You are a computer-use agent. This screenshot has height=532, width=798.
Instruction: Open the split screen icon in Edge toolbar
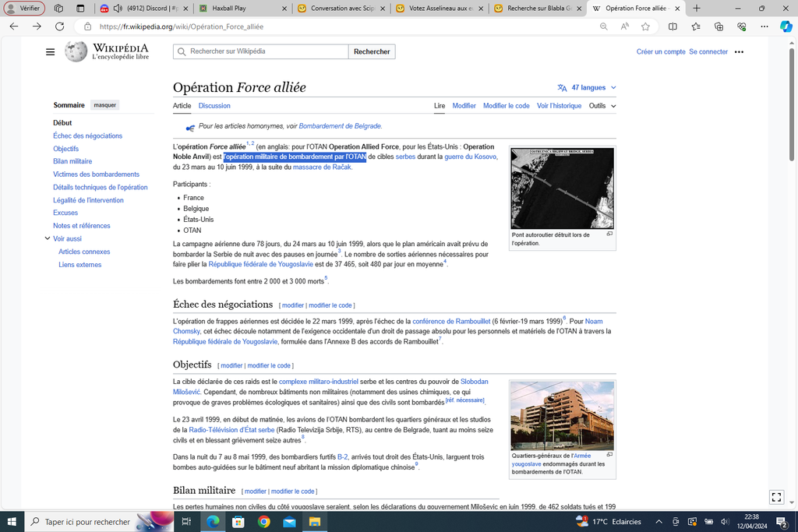click(673, 26)
